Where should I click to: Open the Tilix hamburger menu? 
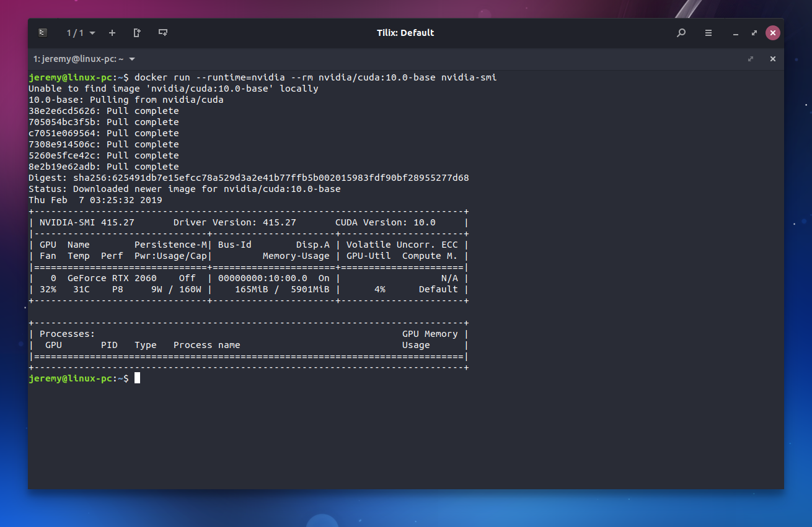[708, 33]
